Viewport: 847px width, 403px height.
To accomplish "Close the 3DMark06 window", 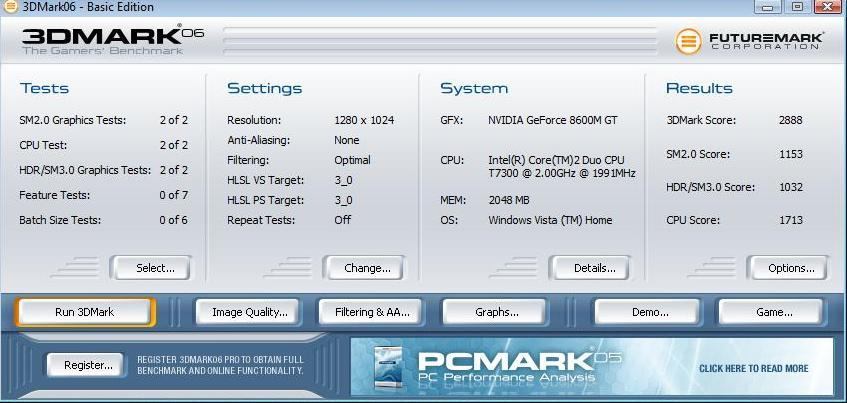I will click(829, 7).
